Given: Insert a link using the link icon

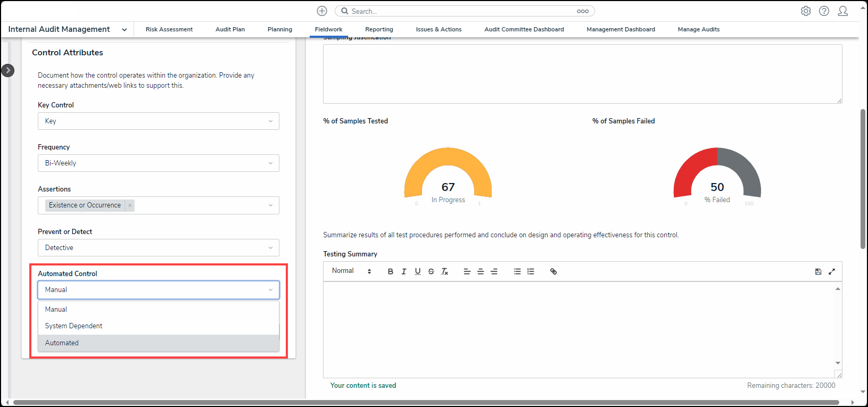Looking at the screenshot, I should coord(553,271).
